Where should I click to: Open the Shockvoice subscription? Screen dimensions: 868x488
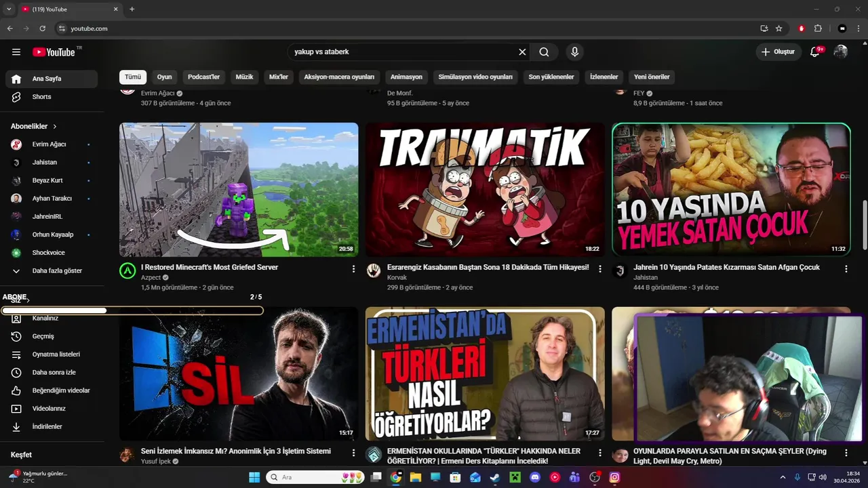coord(52,253)
